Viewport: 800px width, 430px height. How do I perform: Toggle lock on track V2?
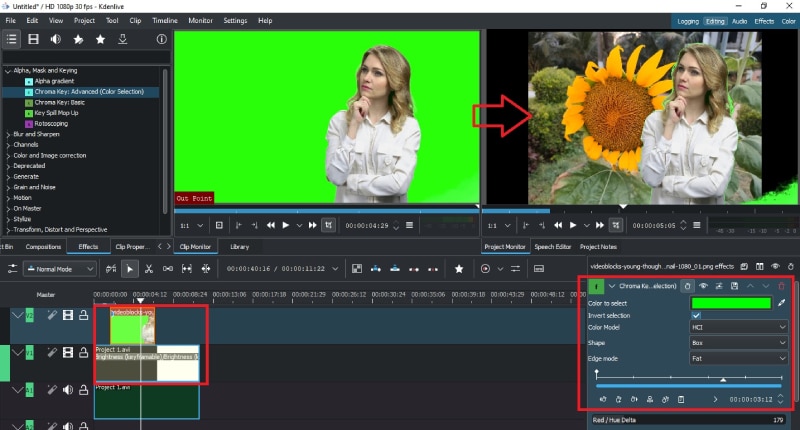pos(84,315)
